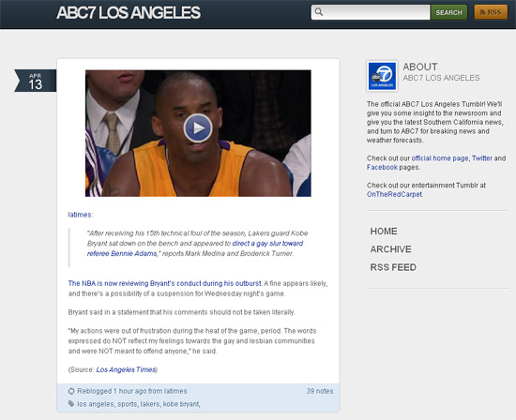Image resolution: width=516 pixels, height=420 pixels.
Task: Click the Apr 13 date ribbon
Action: click(36, 81)
